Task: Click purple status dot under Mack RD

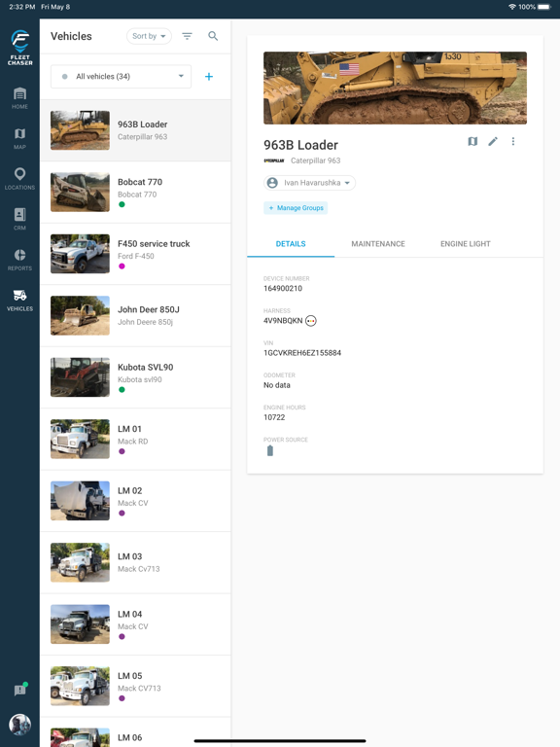Action: 122,451
